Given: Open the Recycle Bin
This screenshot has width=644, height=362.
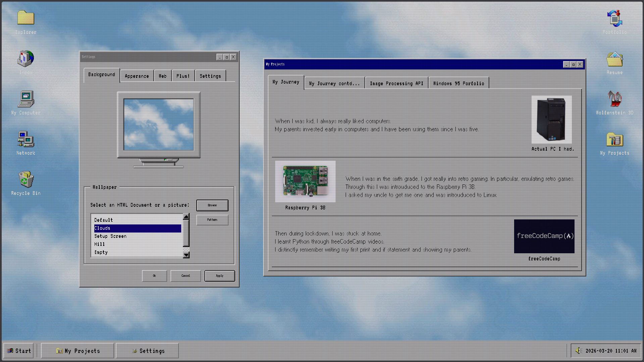Looking at the screenshot, I should [26, 180].
